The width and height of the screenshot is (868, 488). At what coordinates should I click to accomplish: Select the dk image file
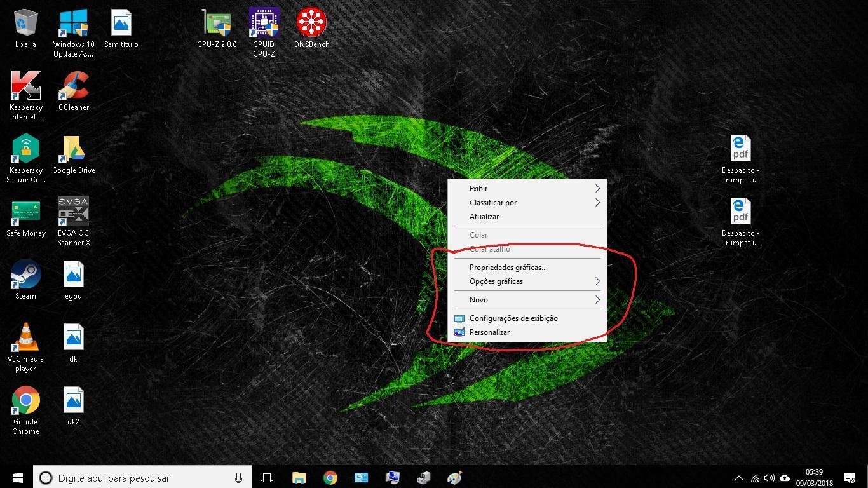(x=74, y=342)
